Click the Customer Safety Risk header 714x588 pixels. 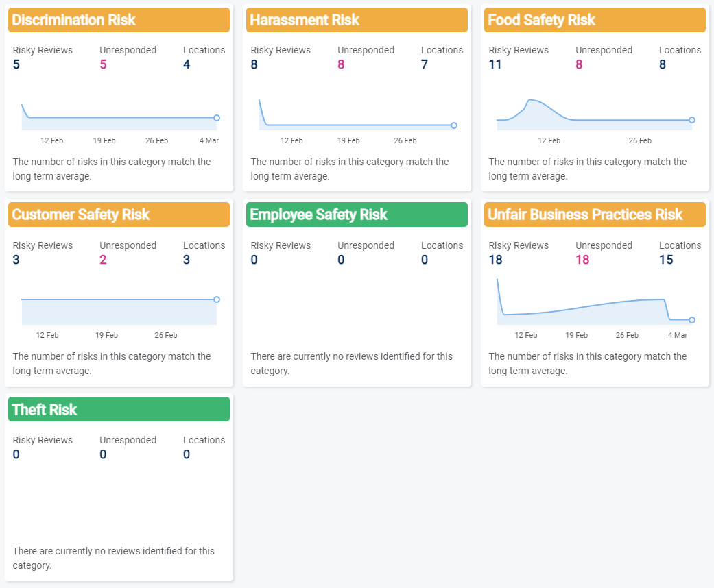click(x=119, y=215)
